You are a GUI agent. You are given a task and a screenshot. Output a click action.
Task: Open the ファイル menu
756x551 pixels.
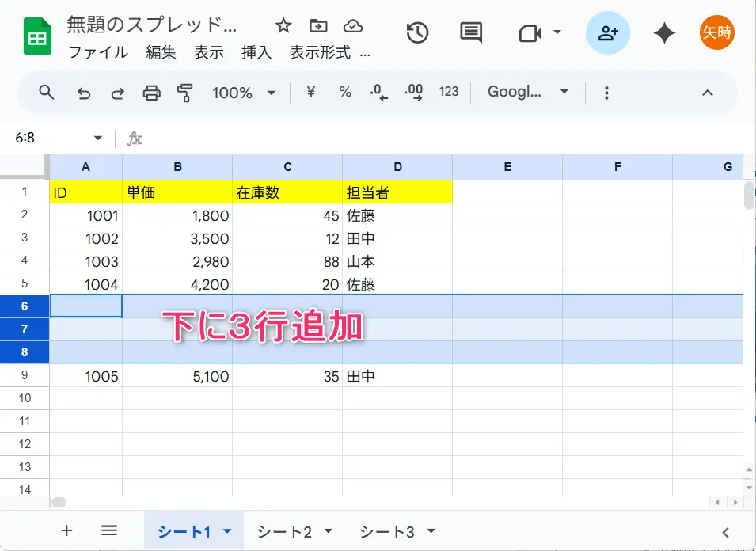[x=98, y=52]
